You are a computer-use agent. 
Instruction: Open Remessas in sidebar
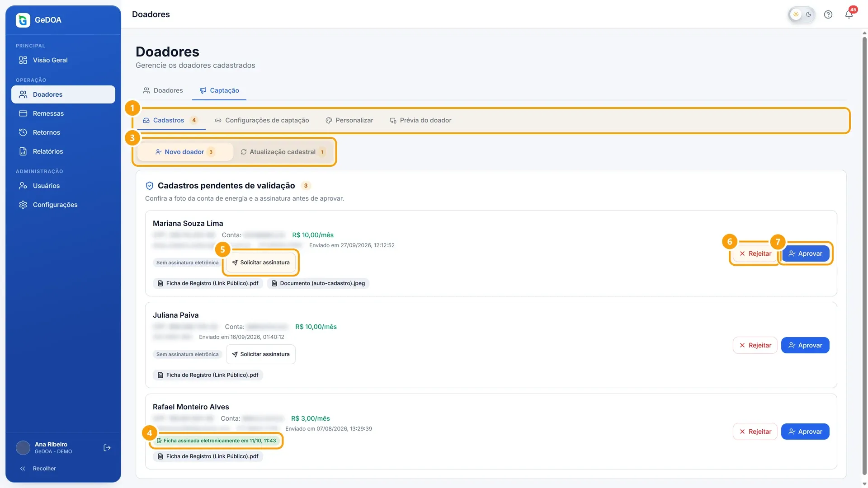point(63,113)
